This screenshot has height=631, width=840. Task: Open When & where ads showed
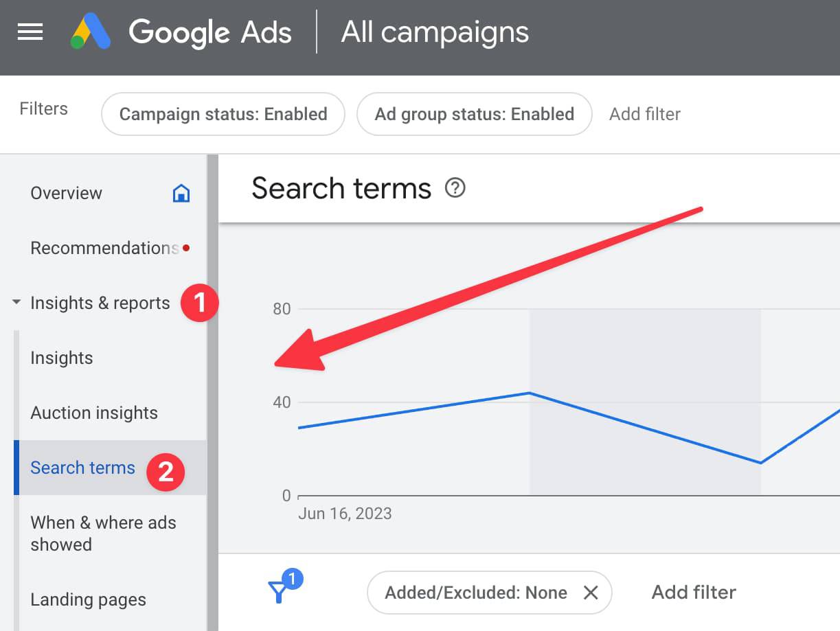[x=103, y=534]
